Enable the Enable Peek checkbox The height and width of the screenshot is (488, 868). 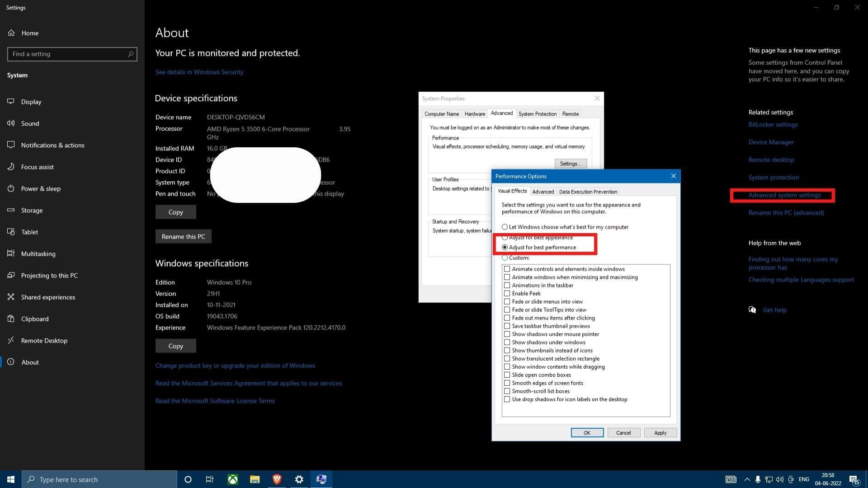tap(507, 293)
